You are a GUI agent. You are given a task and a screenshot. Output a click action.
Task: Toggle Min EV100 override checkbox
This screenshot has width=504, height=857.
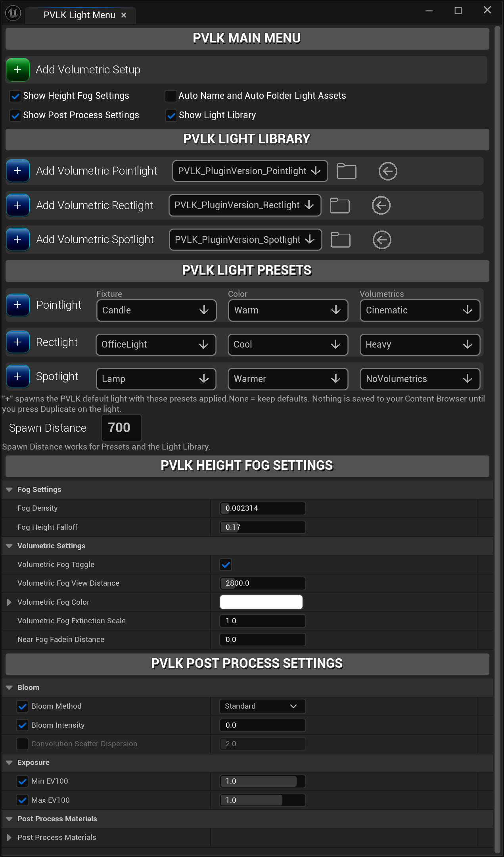click(22, 781)
